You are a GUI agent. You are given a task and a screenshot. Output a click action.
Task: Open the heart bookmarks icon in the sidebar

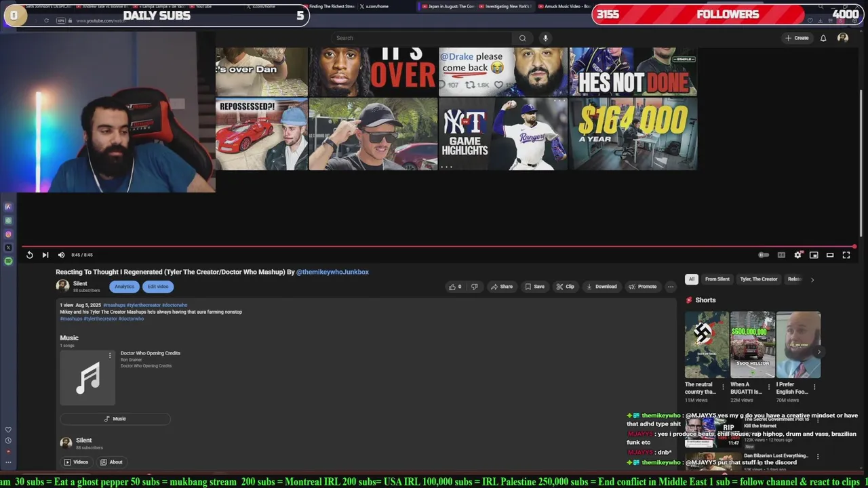point(8,430)
